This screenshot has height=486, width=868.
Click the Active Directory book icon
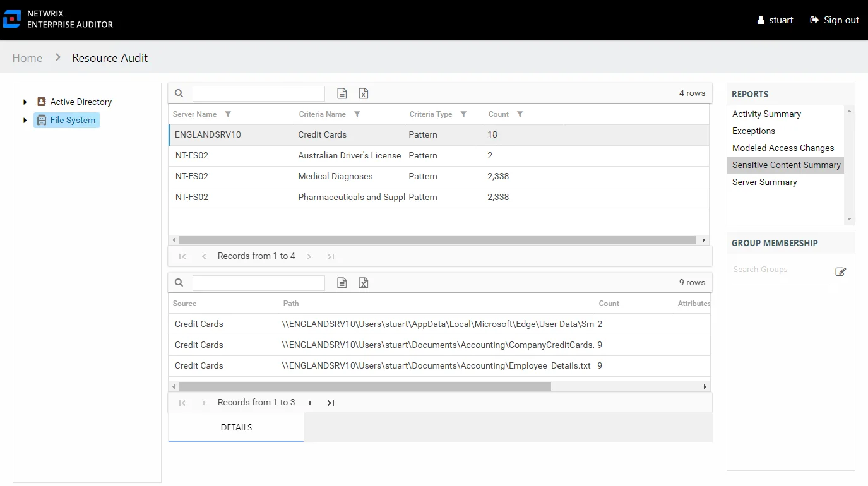tap(42, 102)
